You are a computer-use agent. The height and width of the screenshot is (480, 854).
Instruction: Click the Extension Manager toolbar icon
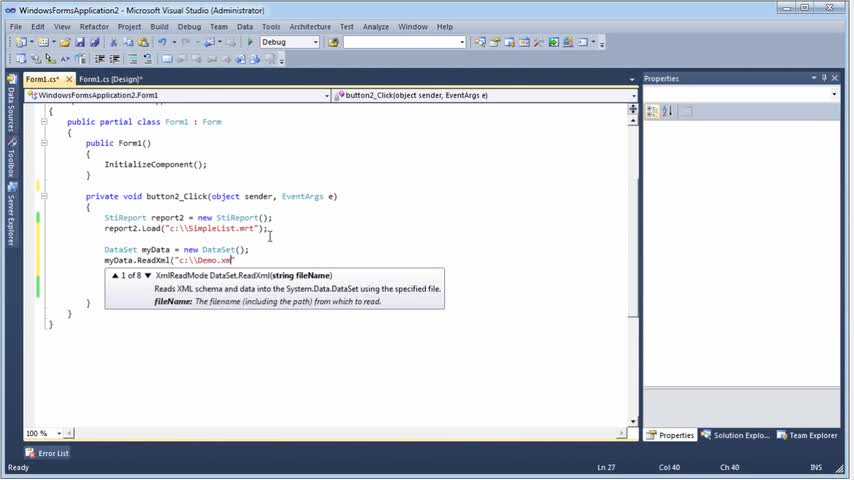pyautogui.click(x=568, y=42)
